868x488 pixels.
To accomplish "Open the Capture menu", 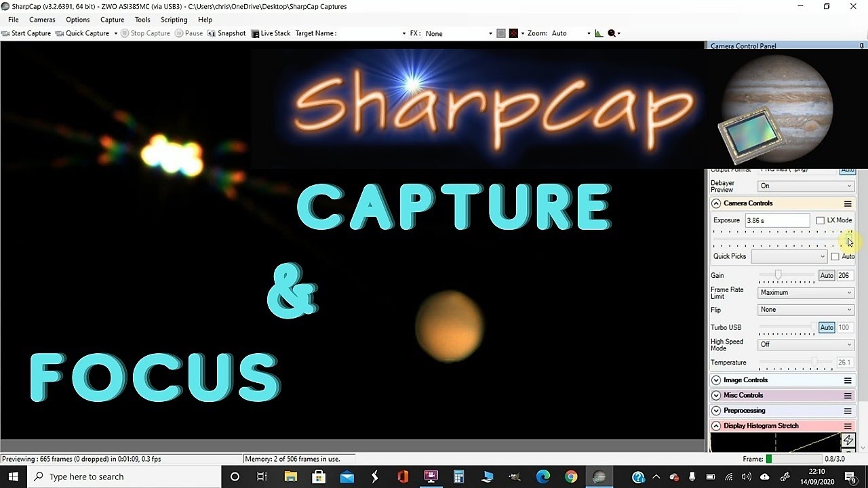I will [x=113, y=20].
